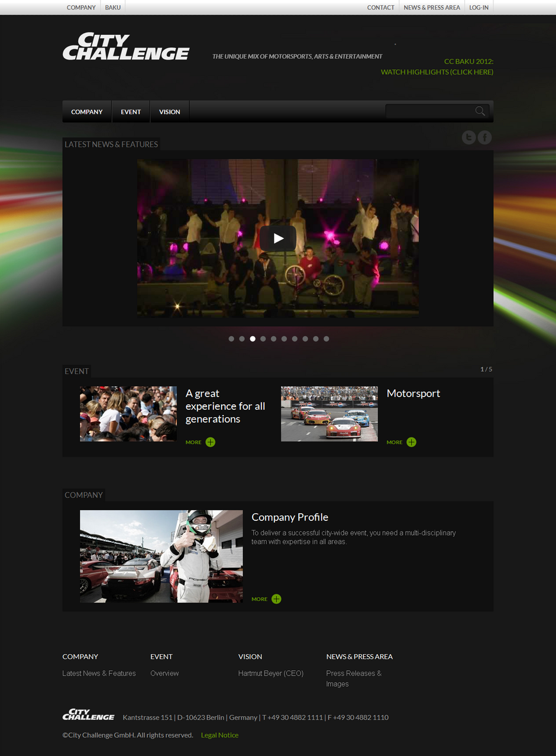Image resolution: width=556 pixels, height=756 pixels.
Task: Select the third (active) slideshow dot
Action: point(253,339)
